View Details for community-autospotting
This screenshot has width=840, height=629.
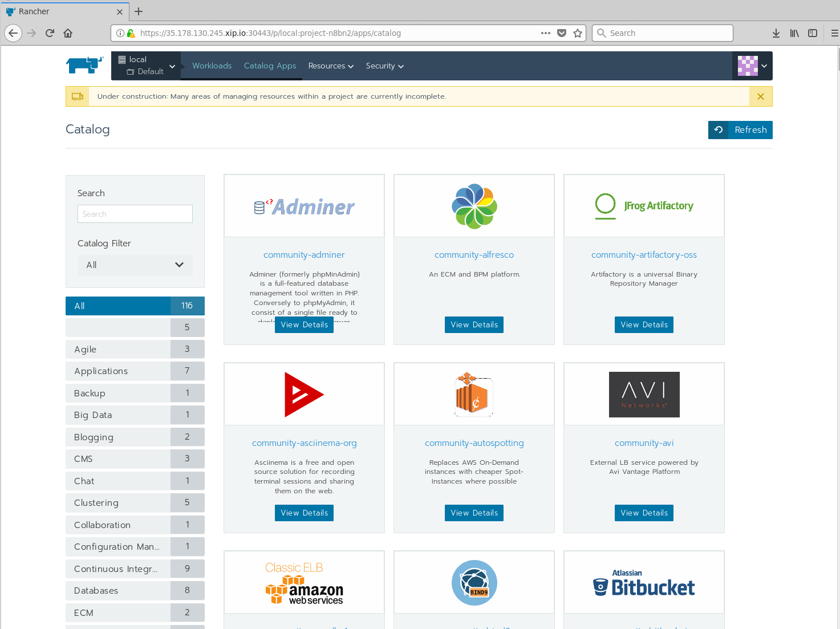474,513
